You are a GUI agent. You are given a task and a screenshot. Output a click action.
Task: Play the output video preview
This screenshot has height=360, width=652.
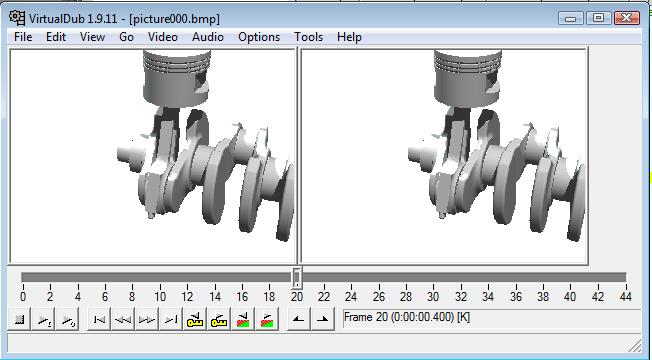click(x=67, y=320)
